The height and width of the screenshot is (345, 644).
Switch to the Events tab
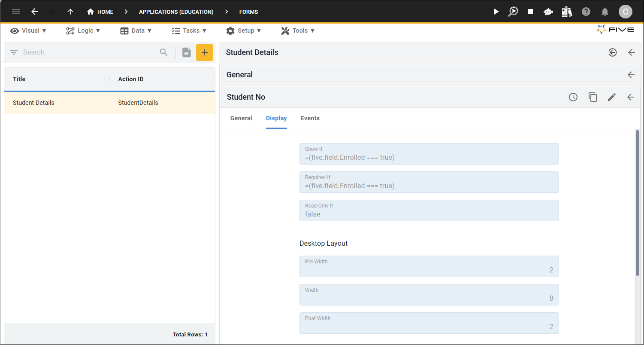pos(310,118)
